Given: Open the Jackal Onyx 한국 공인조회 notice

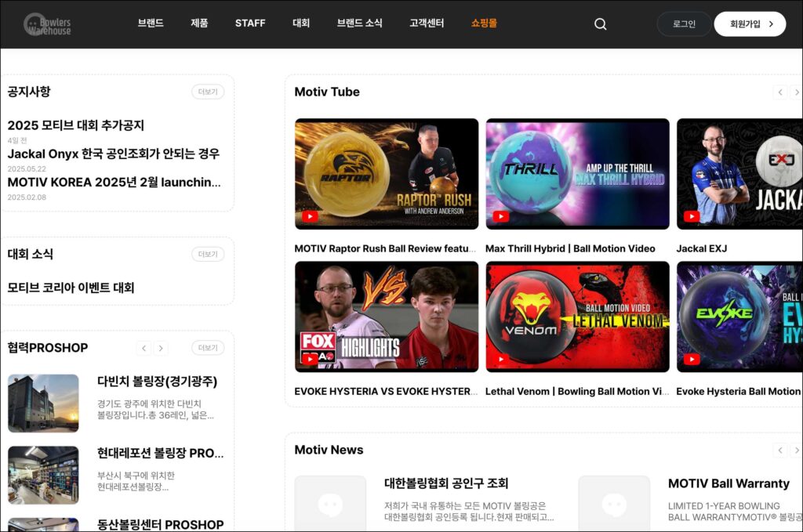Looking at the screenshot, I should (113, 154).
